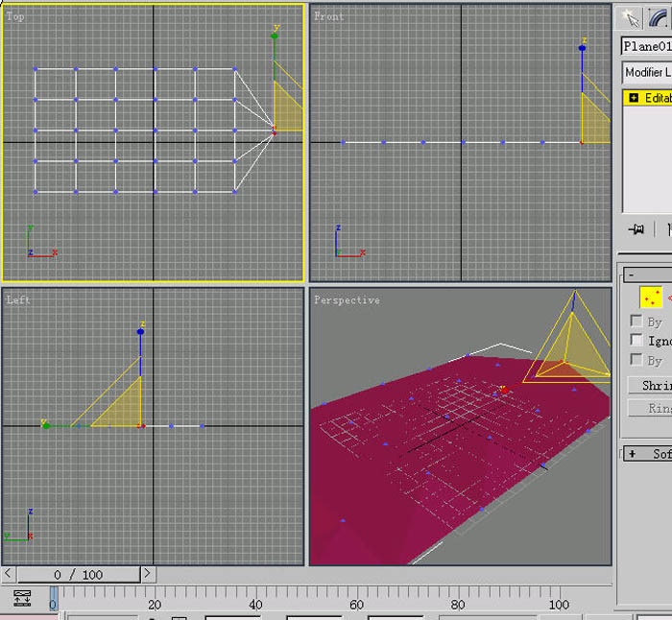Expand the Soft Selection rollout
The height and width of the screenshot is (620, 672).
[648, 454]
